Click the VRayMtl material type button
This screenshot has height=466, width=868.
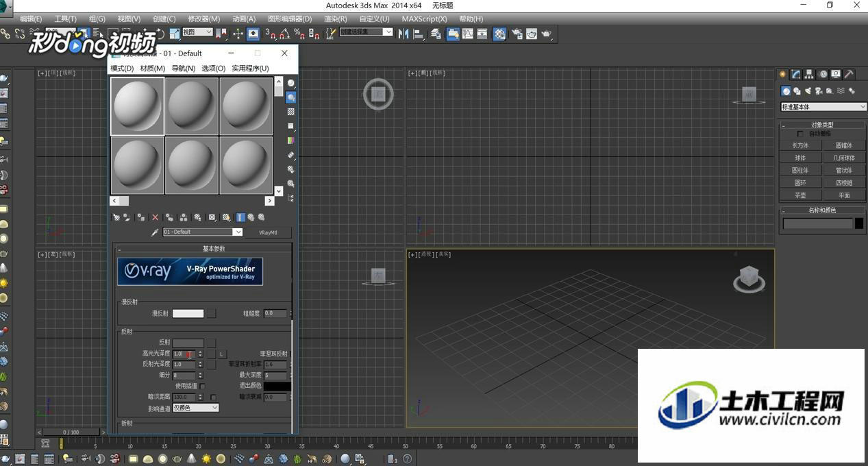point(268,232)
